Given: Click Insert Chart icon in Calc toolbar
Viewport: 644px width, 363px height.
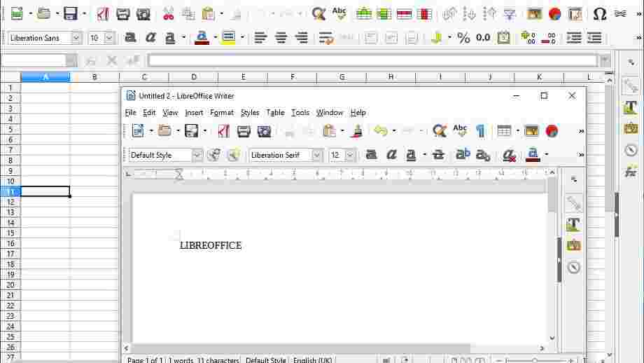Looking at the screenshot, I should coord(554,14).
